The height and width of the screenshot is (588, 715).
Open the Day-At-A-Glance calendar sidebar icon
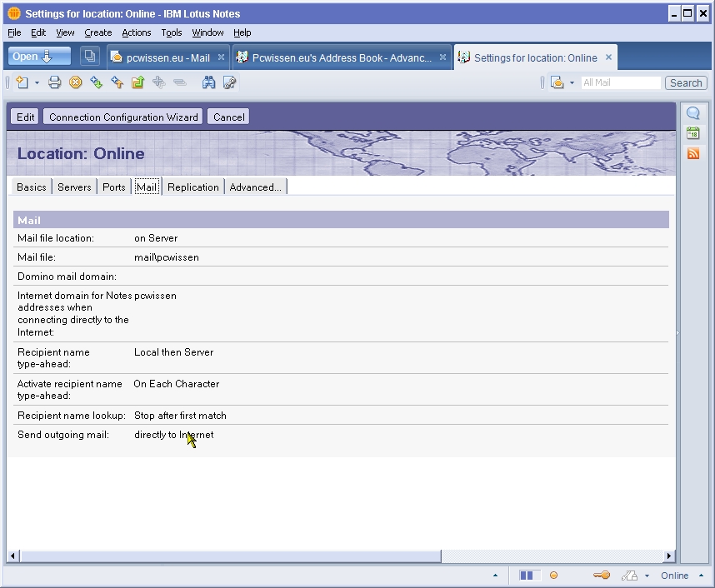[693, 133]
